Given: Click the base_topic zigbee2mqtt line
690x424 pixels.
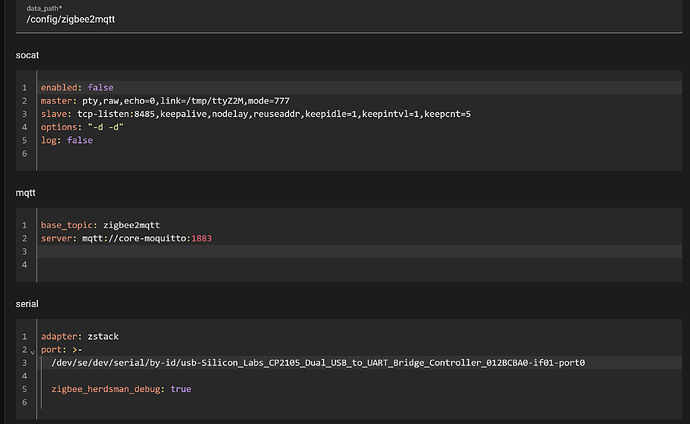Looking at the screenshot, I should [98, 226].
